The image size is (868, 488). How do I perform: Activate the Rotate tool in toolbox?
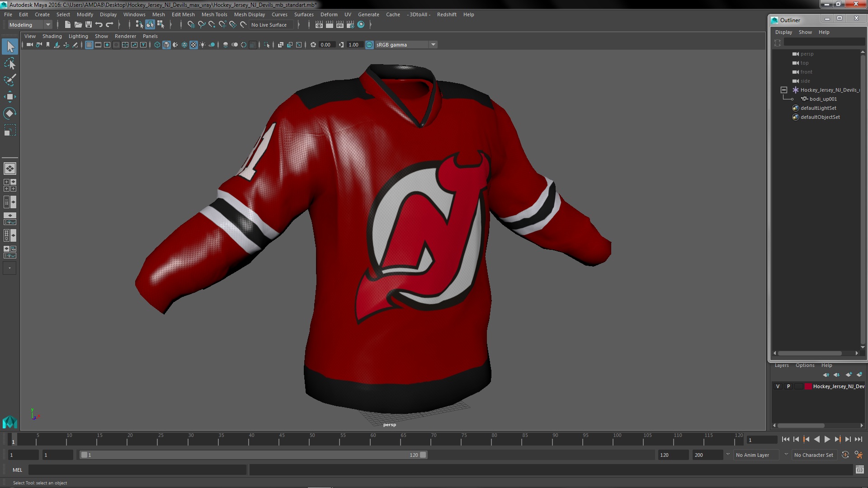point(10,113)
